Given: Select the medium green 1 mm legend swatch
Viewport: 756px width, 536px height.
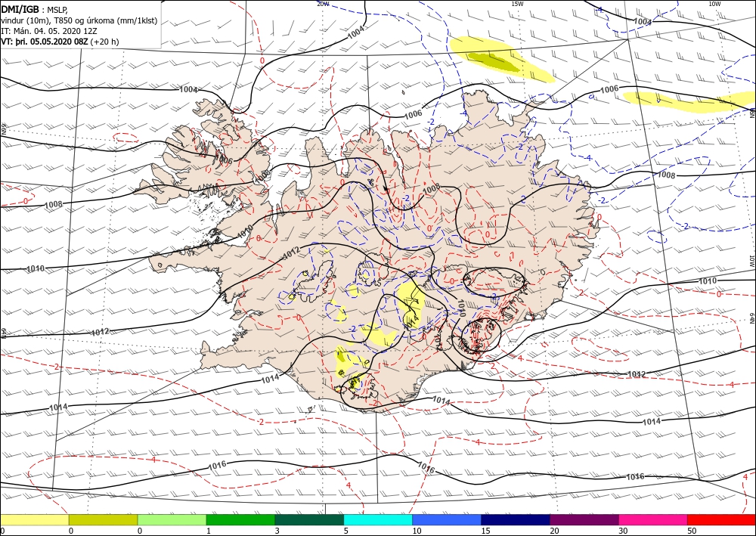Looking at the screenshot, I should (240, 519).
